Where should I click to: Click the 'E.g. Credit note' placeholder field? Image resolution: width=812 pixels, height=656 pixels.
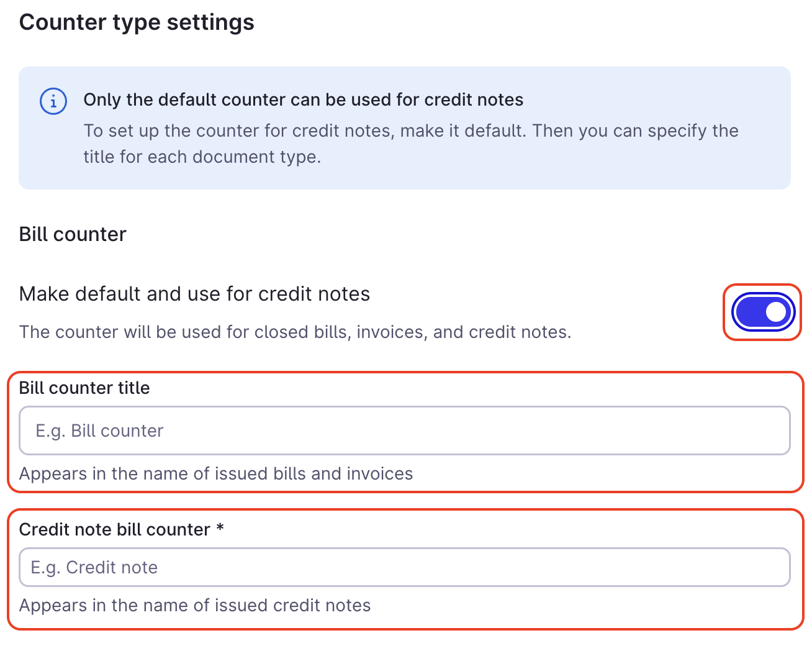pyautogui.click(x=404, y=567)
